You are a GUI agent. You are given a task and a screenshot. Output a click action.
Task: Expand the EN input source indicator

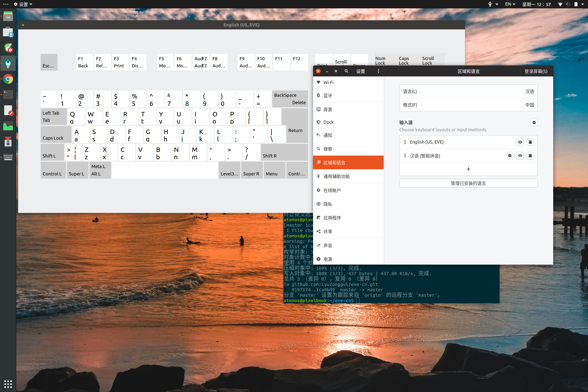pos(510,4)
